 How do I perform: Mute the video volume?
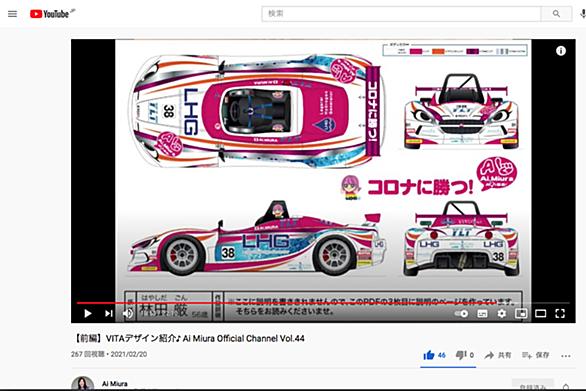point(128,313)
